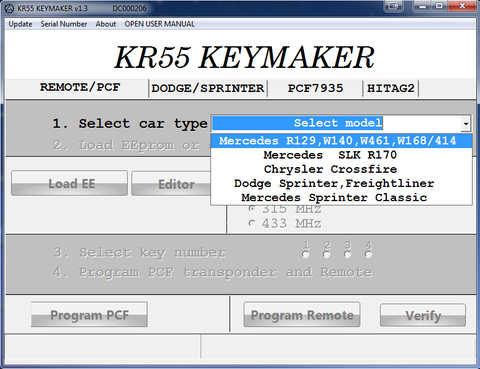
Task: Open the PCF7935 tab
Action: point(315,89)
